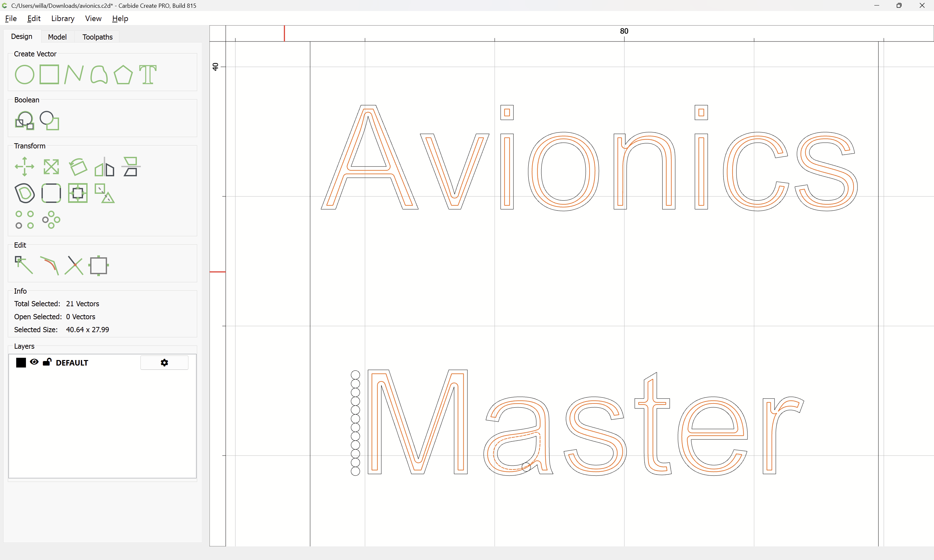934x560 pixels.
Task: Open the View menu
Action: [93, 18]
